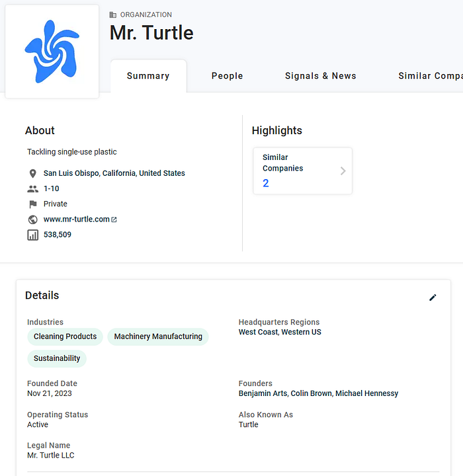The image size is (463, 476).
Task: Open founder Michael Hennessy profile
Action: [366, 393]
